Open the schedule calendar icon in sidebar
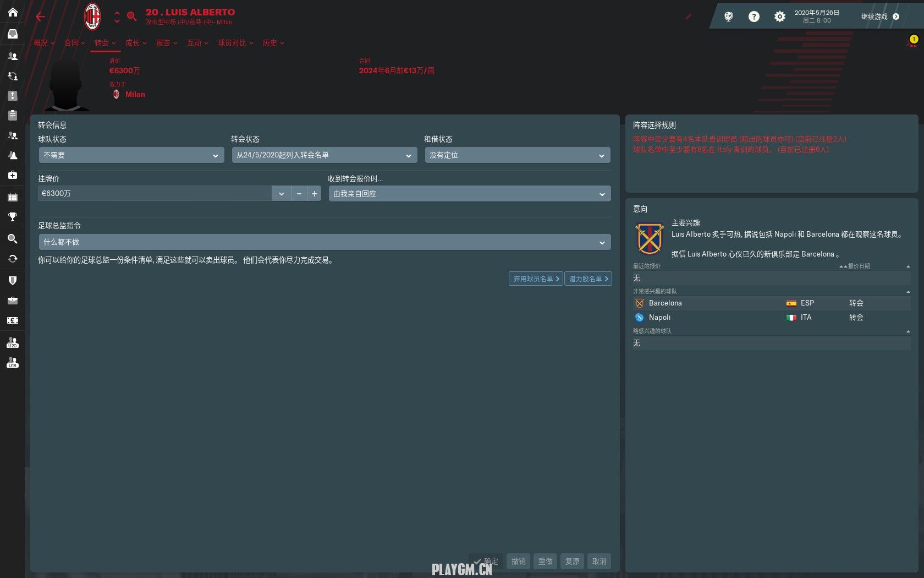Viewport: 924px width, 578px height. point(13,197)
